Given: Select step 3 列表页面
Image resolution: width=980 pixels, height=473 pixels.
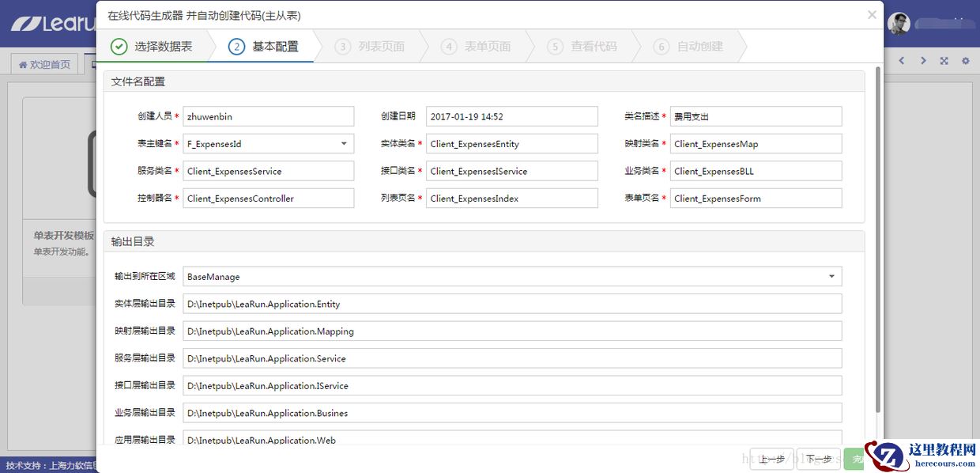Looking at the screenshot, I should point(371,47).
